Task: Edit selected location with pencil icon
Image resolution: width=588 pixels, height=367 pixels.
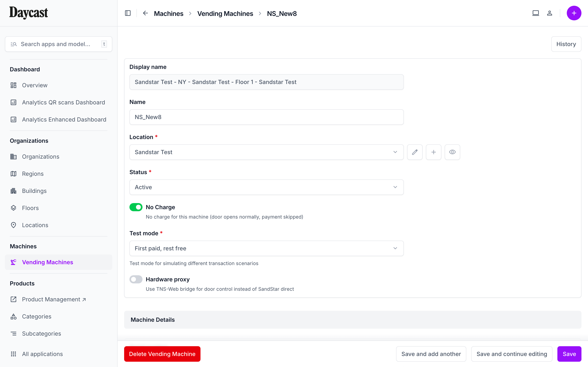Action: coord(414,152)
